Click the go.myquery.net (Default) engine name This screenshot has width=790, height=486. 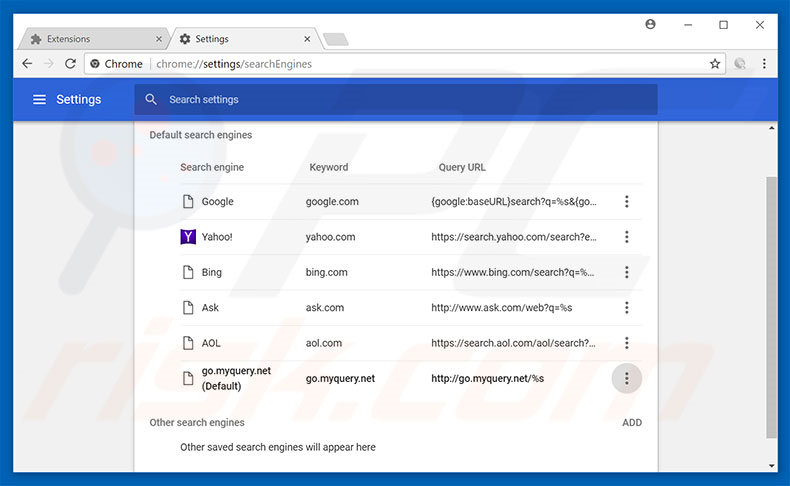point(236,378)
